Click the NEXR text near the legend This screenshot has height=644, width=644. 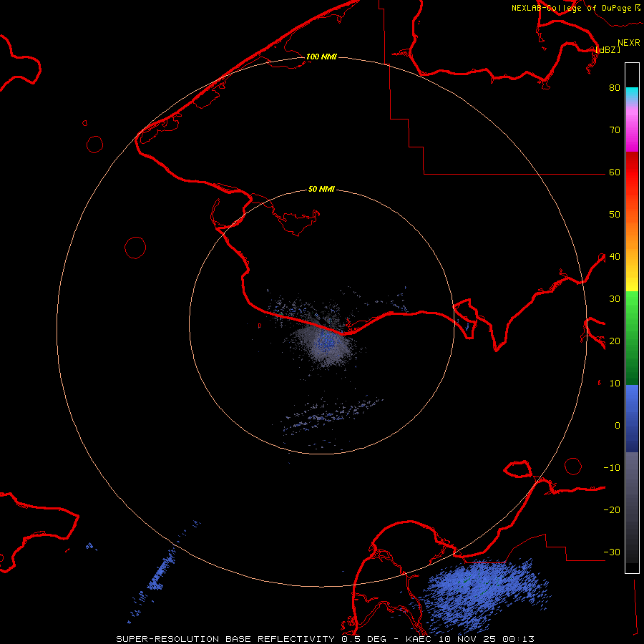pos(628,43)
